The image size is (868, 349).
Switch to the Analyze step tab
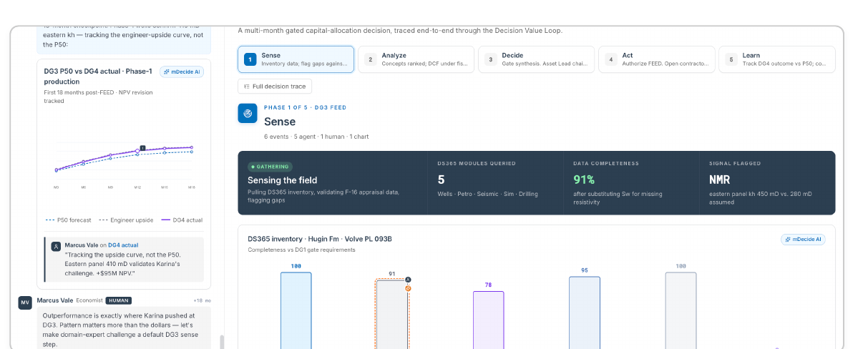(x=416, y=59)
